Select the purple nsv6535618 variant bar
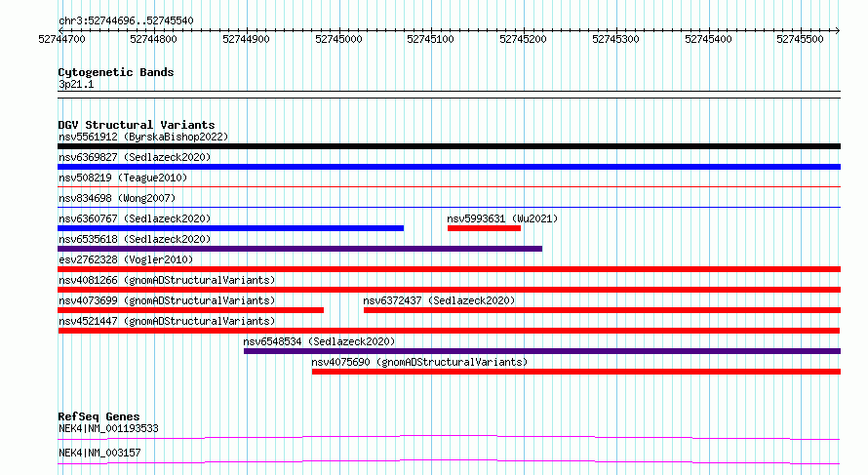 coord(300,249)
